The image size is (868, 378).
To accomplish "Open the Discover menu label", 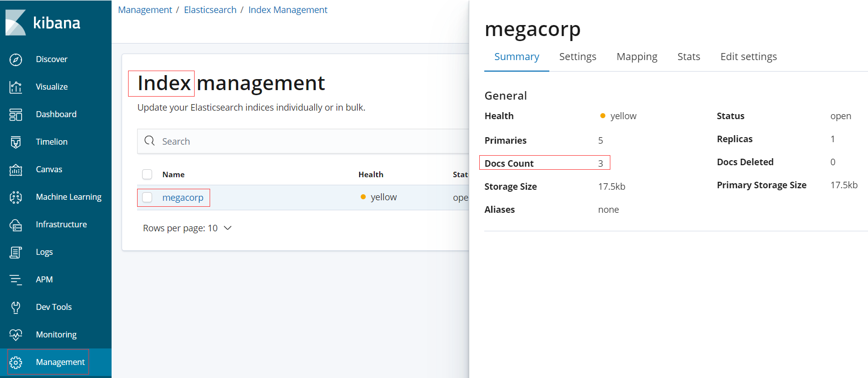I will coord(52,59).
